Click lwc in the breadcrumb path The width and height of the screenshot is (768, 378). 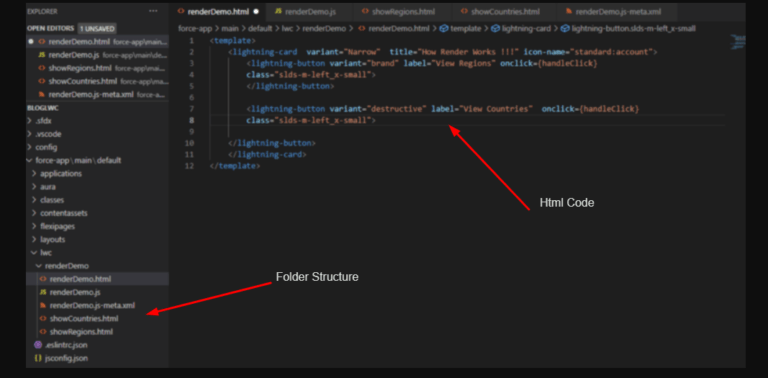click(x=287, y=29)
